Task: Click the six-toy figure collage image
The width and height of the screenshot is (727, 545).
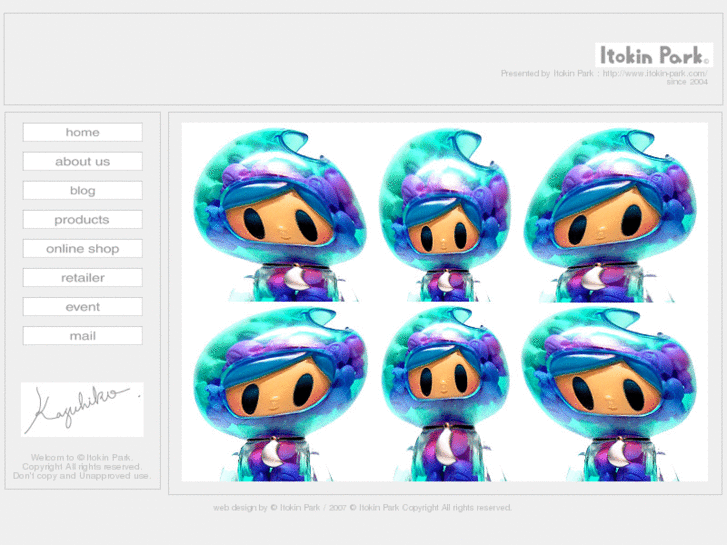Action: point(445,302)
